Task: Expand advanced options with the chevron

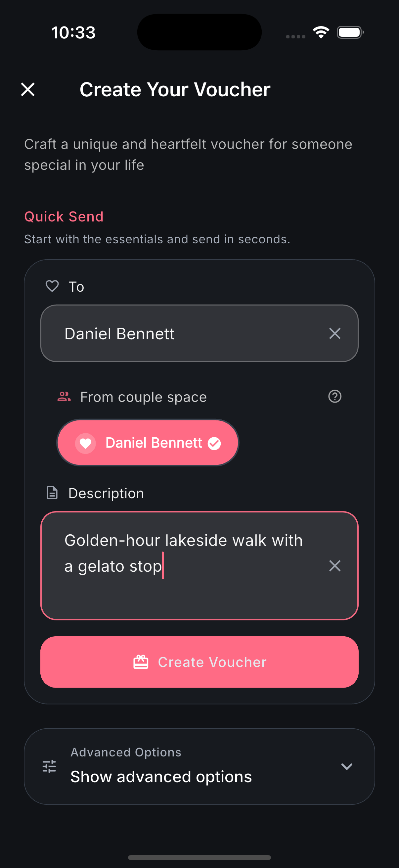Action: (346, 767)
